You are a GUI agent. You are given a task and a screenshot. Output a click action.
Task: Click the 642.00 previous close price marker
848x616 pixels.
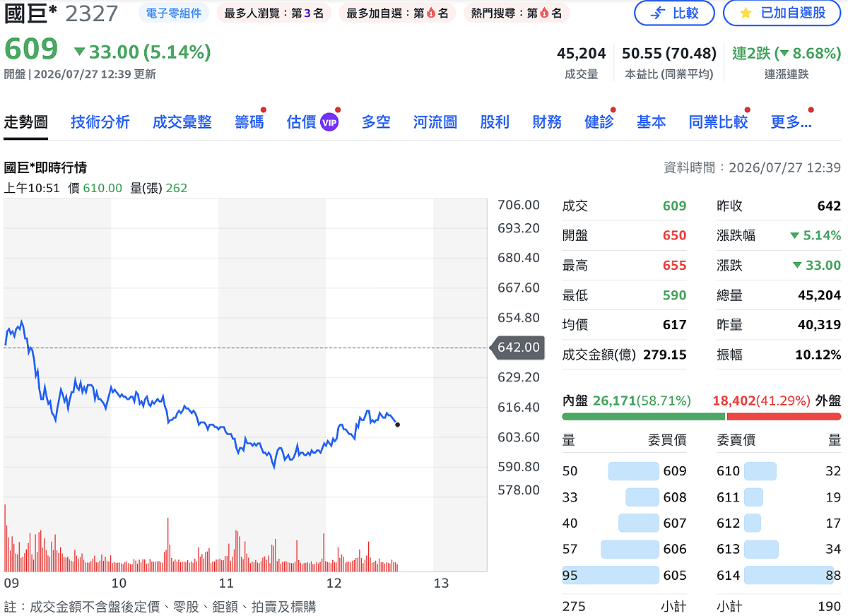tap(518, 347)
